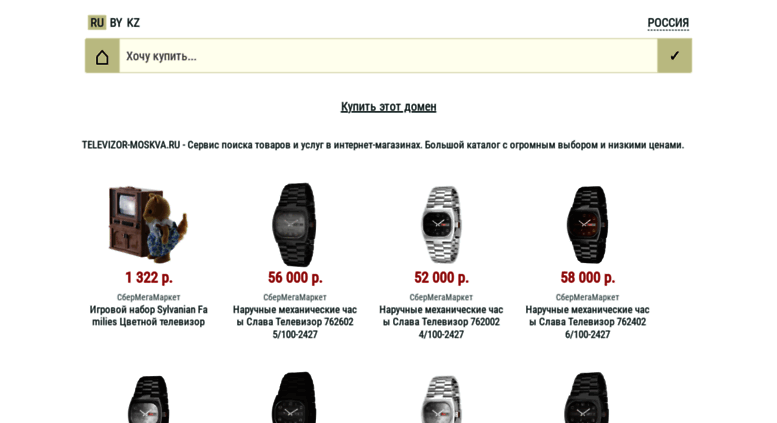The image size is (777, 423).
Task: Click the 58 000 р. price
Action: [x=587, y=277]
